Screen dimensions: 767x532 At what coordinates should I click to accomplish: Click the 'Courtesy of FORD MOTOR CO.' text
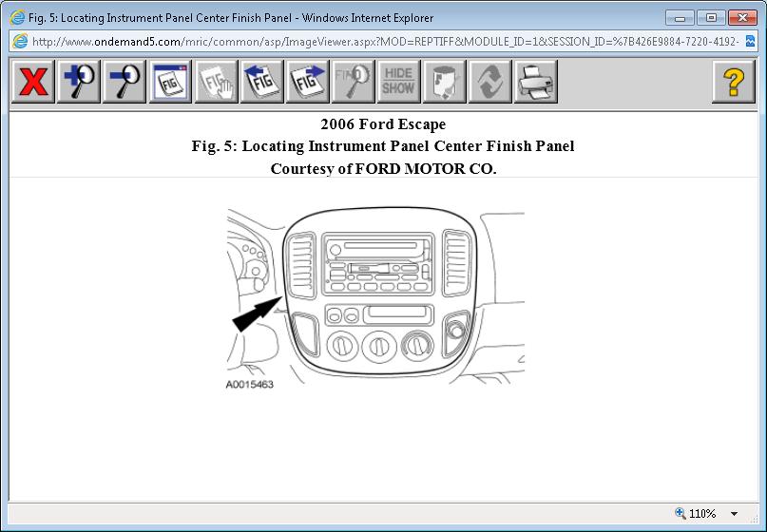(384, 169)
